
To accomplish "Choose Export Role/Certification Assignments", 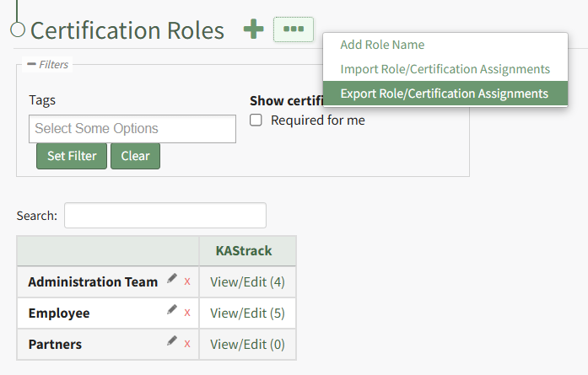I will pyautogui.click(x=444, y=94).
